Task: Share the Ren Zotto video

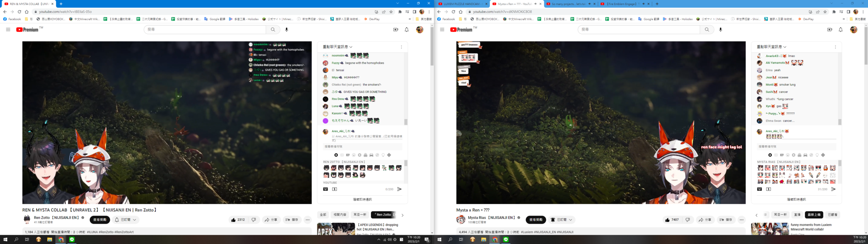Action: 271,220
